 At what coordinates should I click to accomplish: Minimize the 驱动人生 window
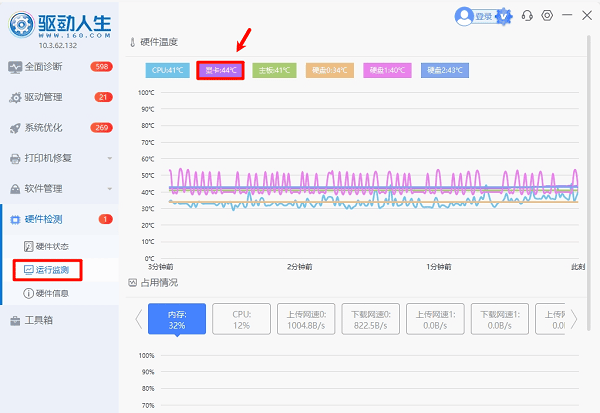(567, 15)
